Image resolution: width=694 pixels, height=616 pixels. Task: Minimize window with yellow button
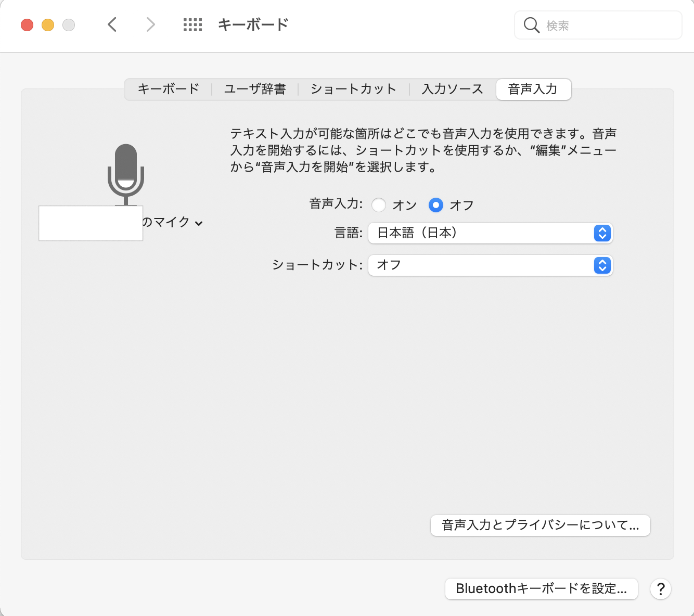coord(48,24)
